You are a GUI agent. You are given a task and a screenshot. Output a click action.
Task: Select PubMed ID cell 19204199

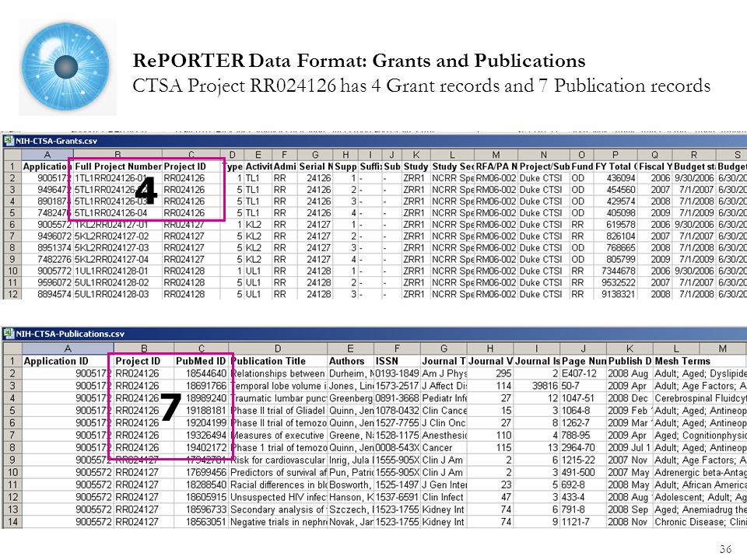[x=201, y=423]
